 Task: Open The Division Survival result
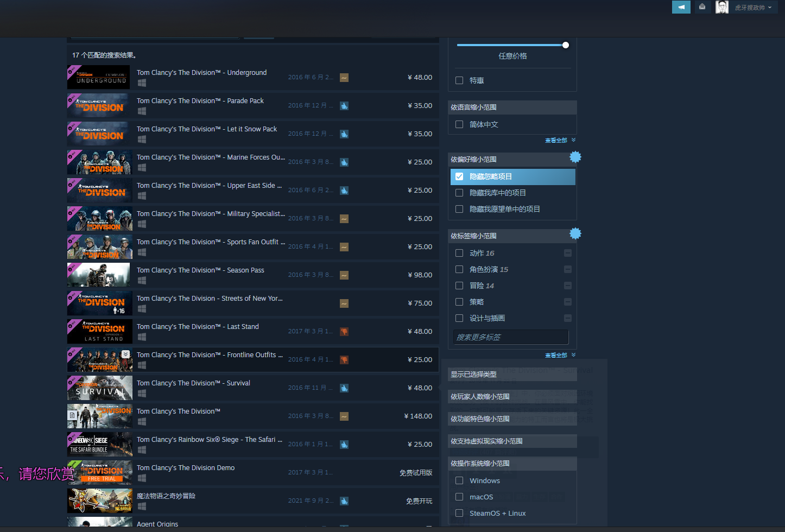[253, 388]
